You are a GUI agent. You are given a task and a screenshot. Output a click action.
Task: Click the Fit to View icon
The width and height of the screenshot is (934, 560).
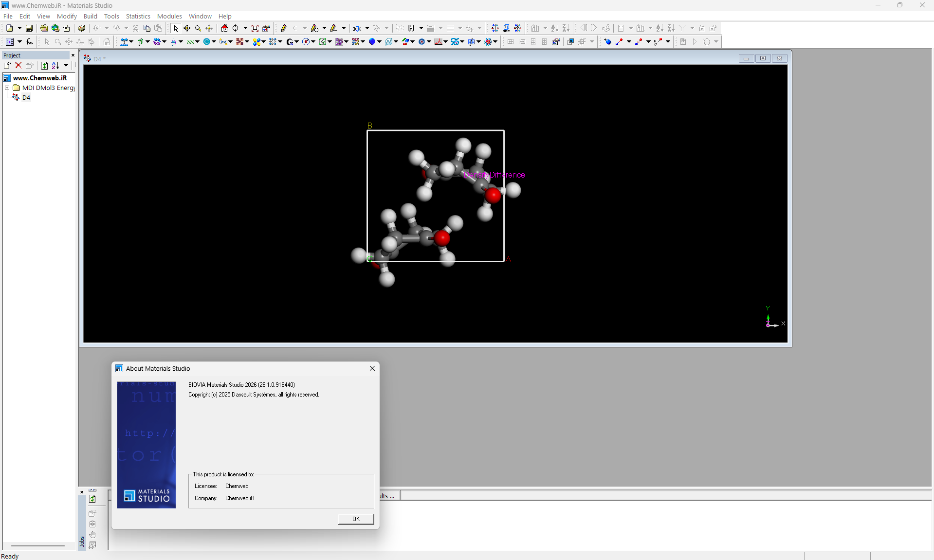click(255, 28)
